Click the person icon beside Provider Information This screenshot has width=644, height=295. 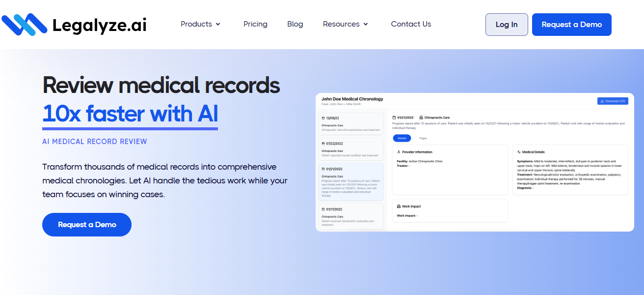pos(399,152)
